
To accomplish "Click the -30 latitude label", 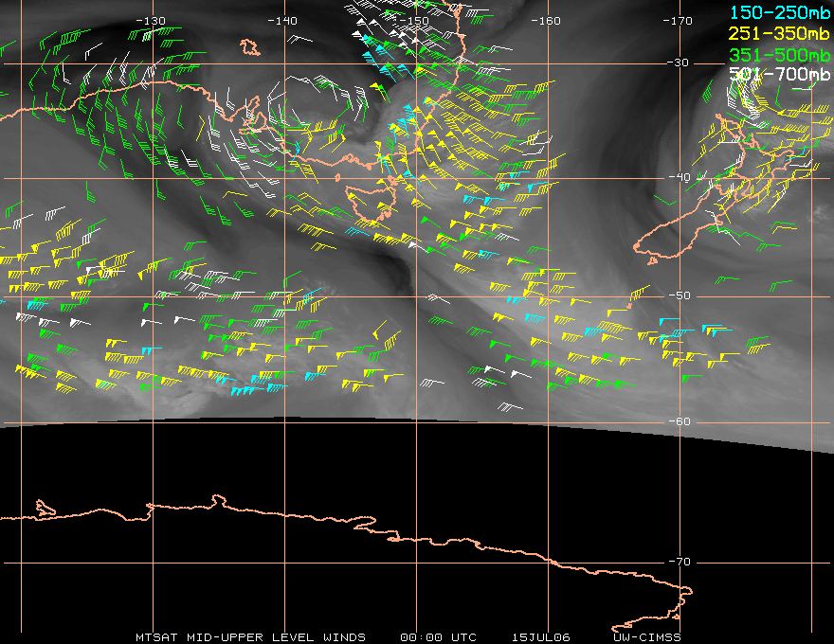I will [679, 63].
